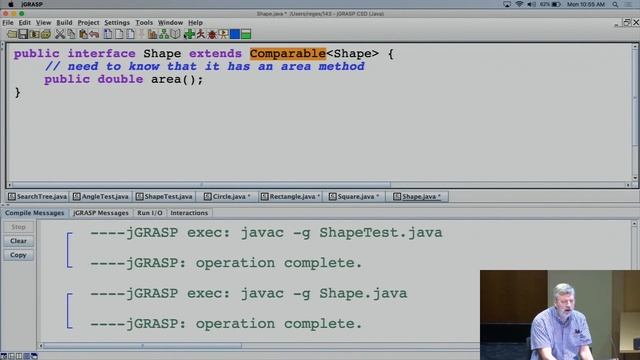The image size is (640, 360).
Task: Show the Compile Messages tab
Action: click(34, 213)
